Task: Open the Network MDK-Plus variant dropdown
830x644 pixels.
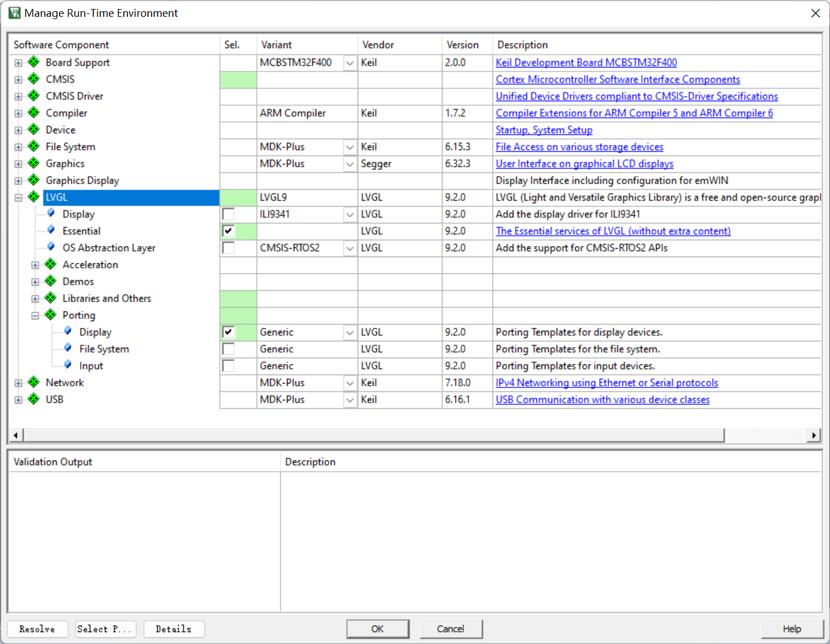Action: tap(350, 383)
